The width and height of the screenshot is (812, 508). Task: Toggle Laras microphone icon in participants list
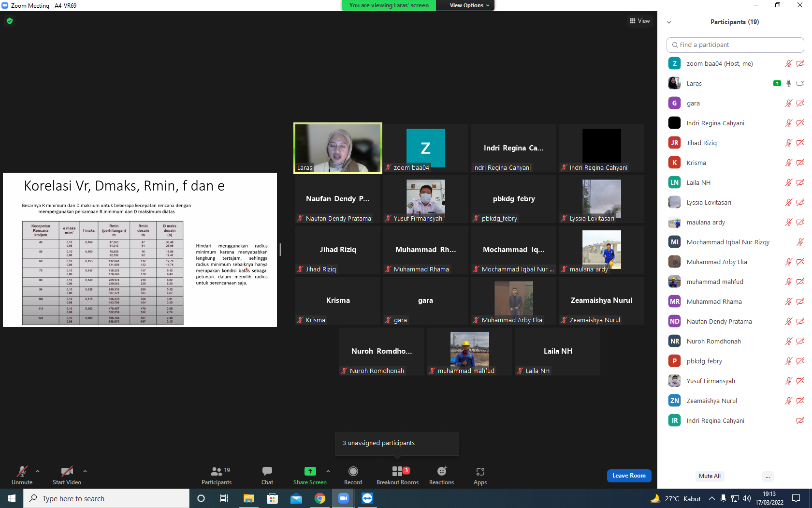click(789, 83)
